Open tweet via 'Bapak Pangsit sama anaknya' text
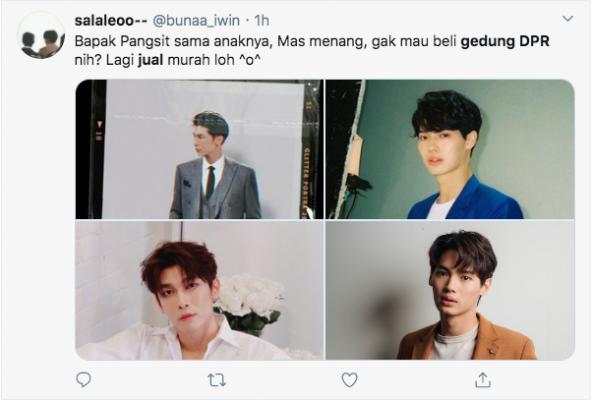This screenshot has height=400, width=591. pos(174,41)
